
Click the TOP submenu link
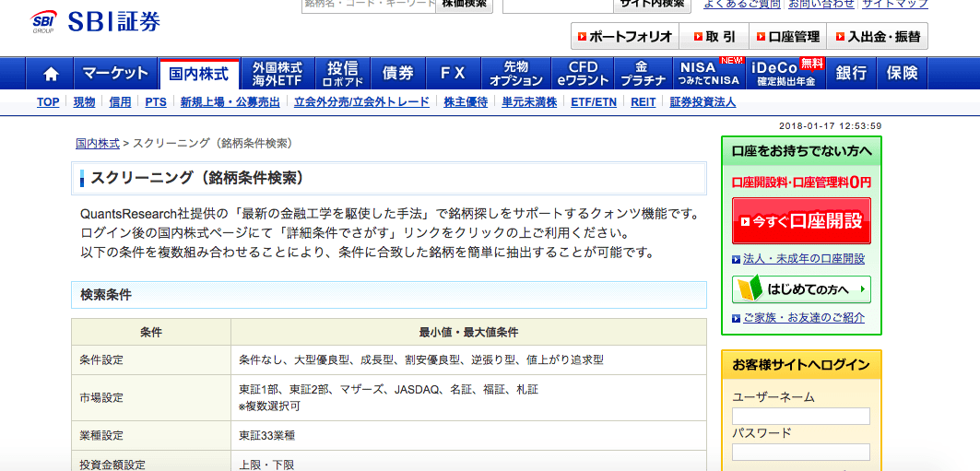pyautogui.click(x=48, y=102)
